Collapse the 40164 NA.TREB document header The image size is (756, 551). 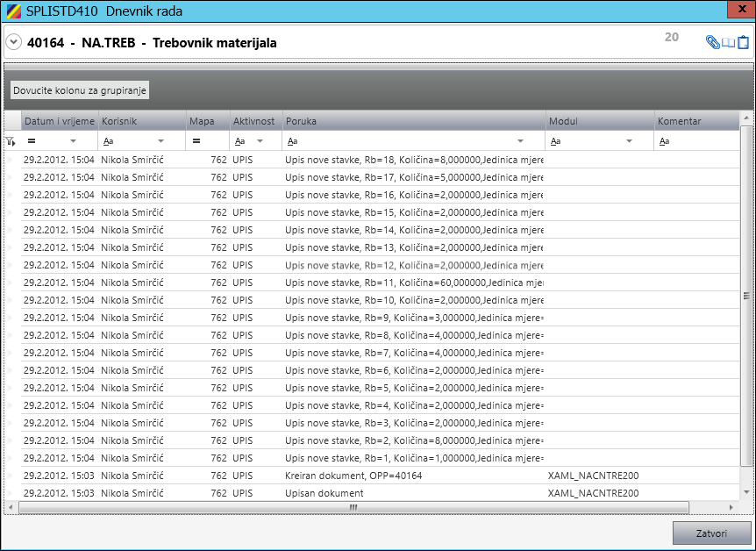pyautogui.click(x=13, y=42)
